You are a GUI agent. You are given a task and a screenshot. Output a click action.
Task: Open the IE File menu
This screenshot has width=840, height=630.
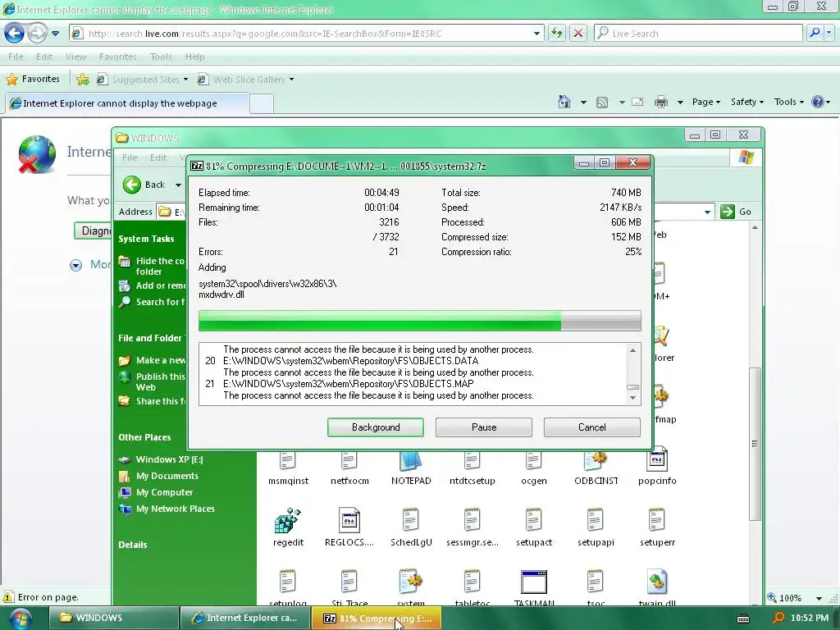point(16,57)
